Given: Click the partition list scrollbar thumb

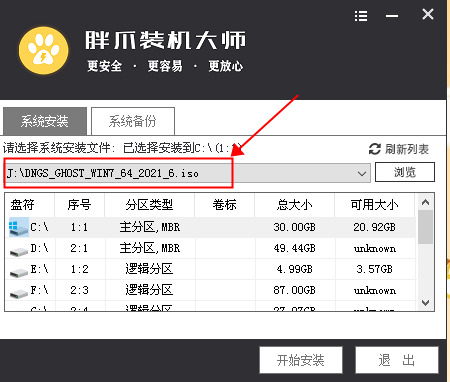Looking at the screenshot, I should [425, 227].
